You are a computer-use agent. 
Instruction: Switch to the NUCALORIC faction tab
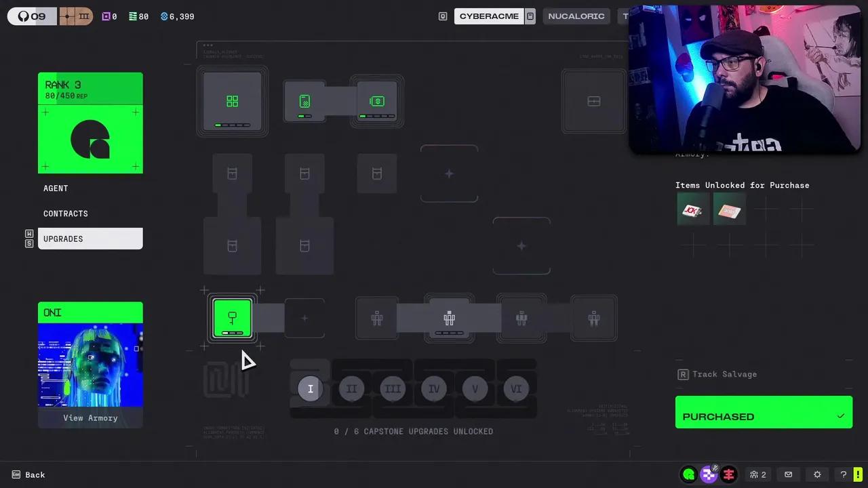coord(576,16)
